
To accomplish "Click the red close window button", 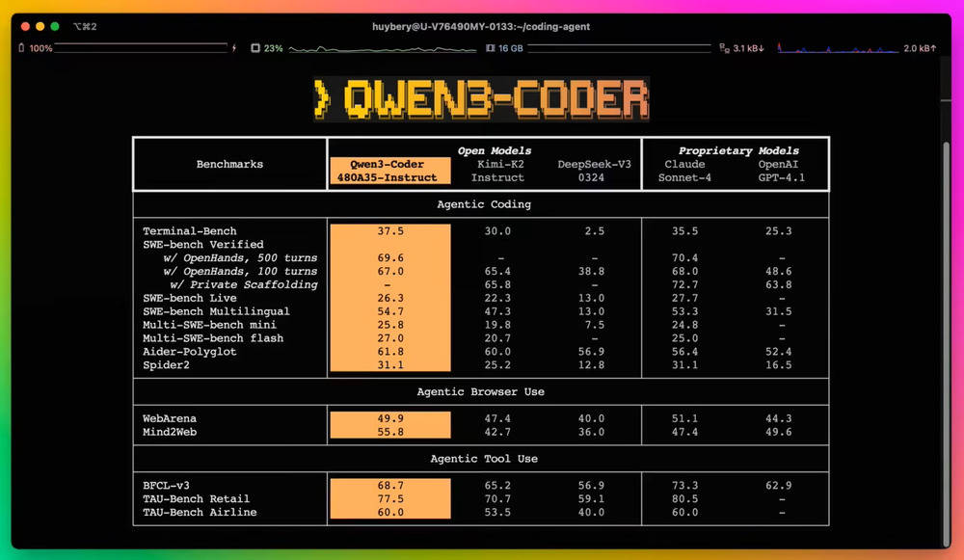I will tap(25, 26).
